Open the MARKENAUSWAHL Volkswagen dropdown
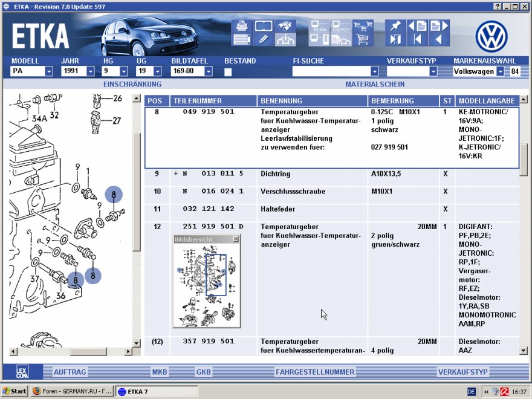532x399 pixels. tap(500, 71)
